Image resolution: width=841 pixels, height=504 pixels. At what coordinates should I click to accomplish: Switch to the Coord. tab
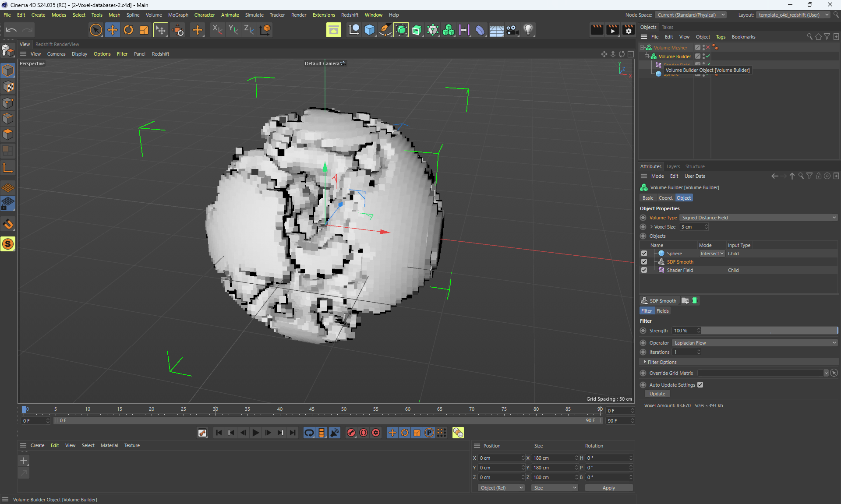665,198
